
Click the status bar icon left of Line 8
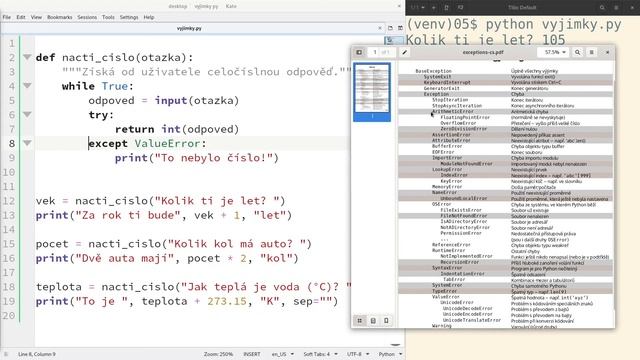click(6, 354)
